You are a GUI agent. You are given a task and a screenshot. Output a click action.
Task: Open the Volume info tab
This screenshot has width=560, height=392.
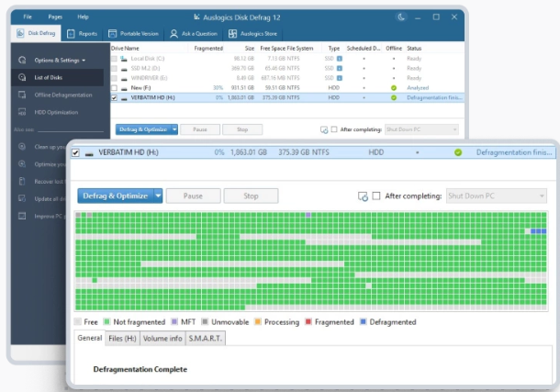(x=162, y=339)
